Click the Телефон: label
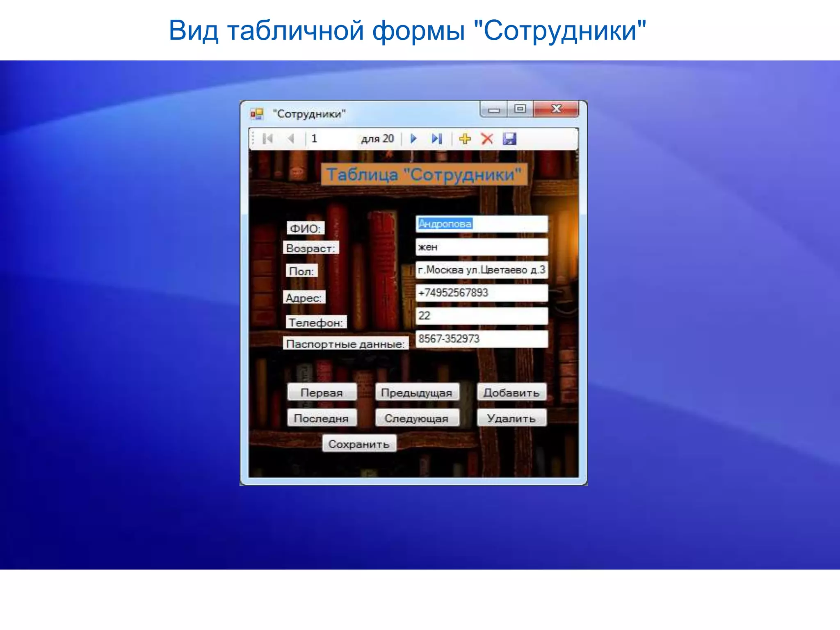This screenshot has width=840, height=630. (316, 322)
